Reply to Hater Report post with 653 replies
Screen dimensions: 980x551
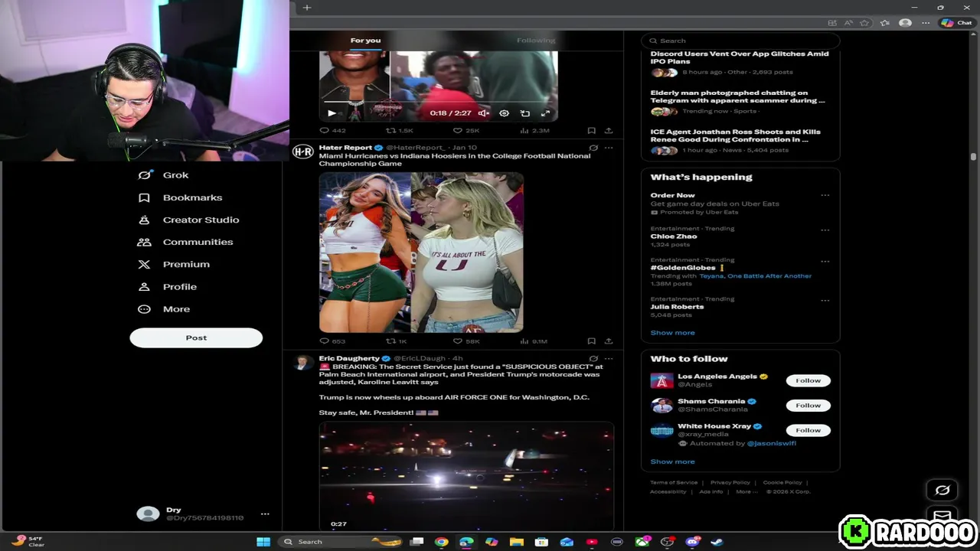pyautogui.click(x=333, y=341)
